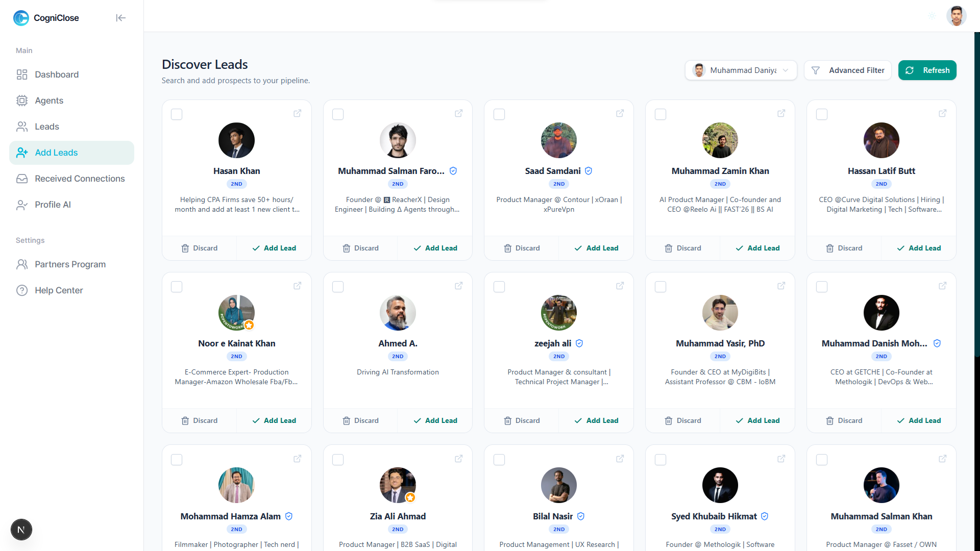Open Profile AI page
Image resolution: width=980 pixels, height=551 pixels.
pos(71,205)
